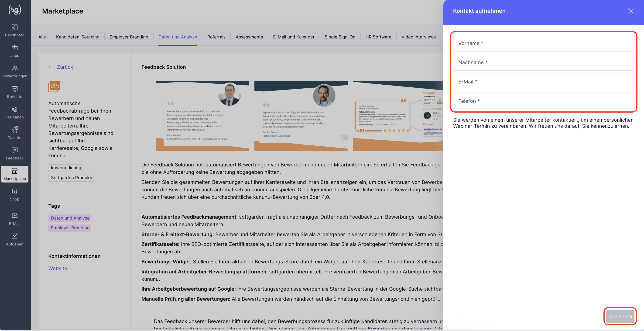
Task: Select the Alle tab
Action: 42,37
